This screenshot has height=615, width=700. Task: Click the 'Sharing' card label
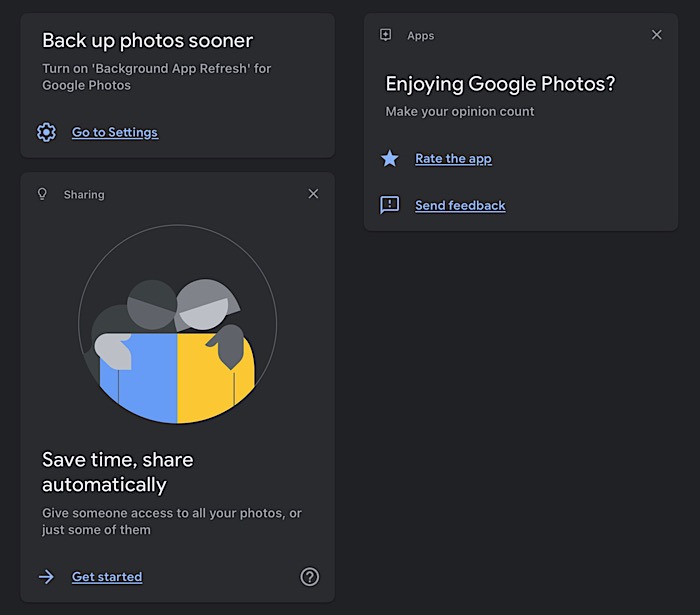pos(84,195)
